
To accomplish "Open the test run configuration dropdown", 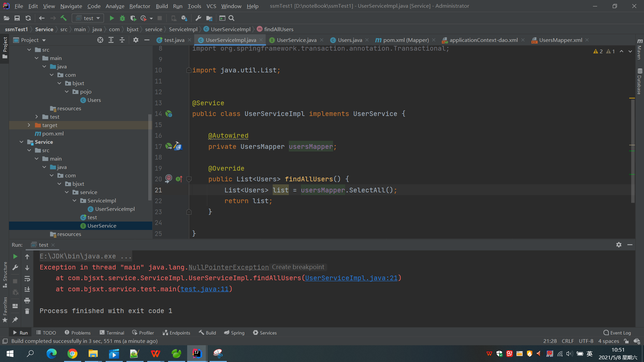I will 88,18.
